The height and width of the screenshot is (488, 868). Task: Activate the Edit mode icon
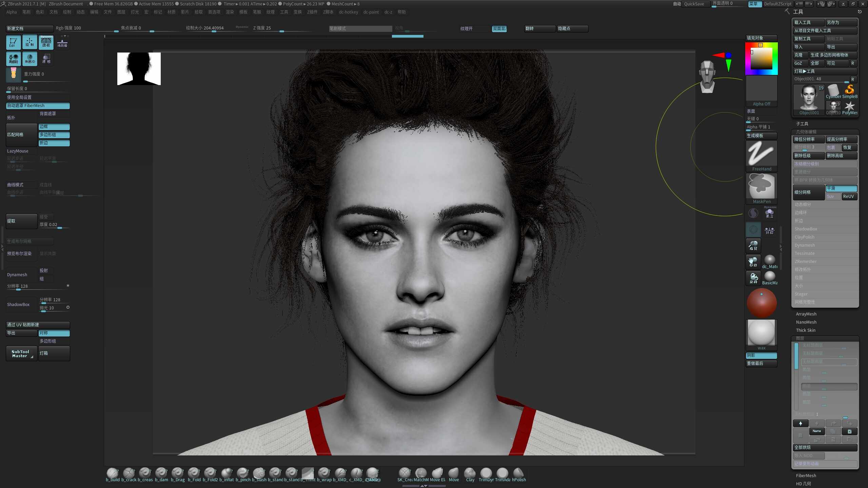click(14, 42)
